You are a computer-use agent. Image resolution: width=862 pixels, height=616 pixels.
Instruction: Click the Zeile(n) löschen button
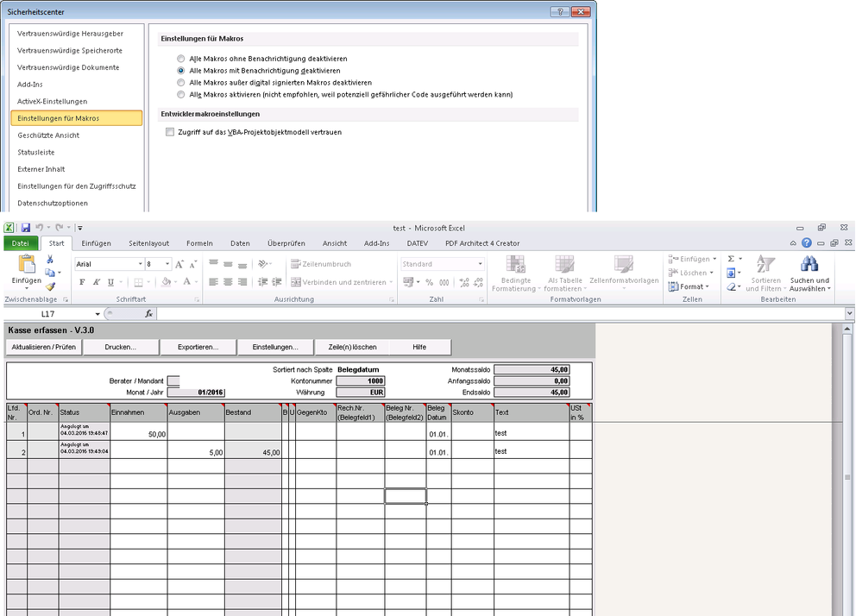tap(352, 348)
